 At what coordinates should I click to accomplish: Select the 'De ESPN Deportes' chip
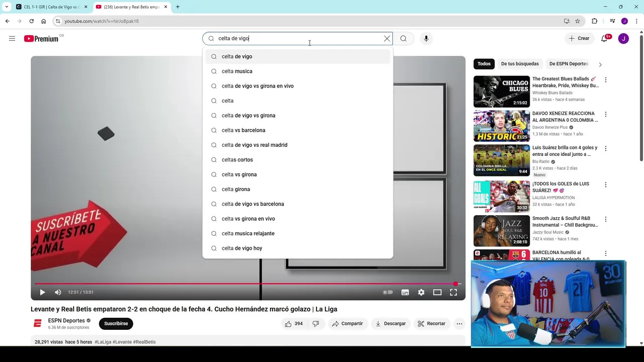569,64
